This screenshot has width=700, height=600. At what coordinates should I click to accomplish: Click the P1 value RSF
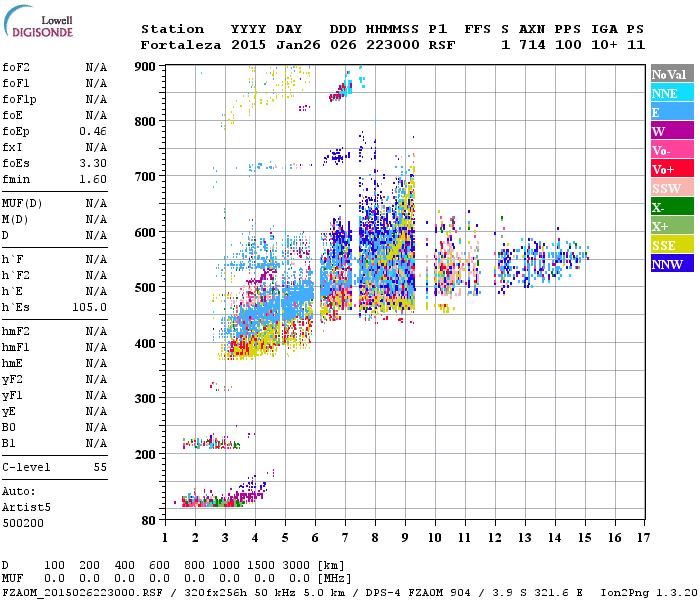442,45
